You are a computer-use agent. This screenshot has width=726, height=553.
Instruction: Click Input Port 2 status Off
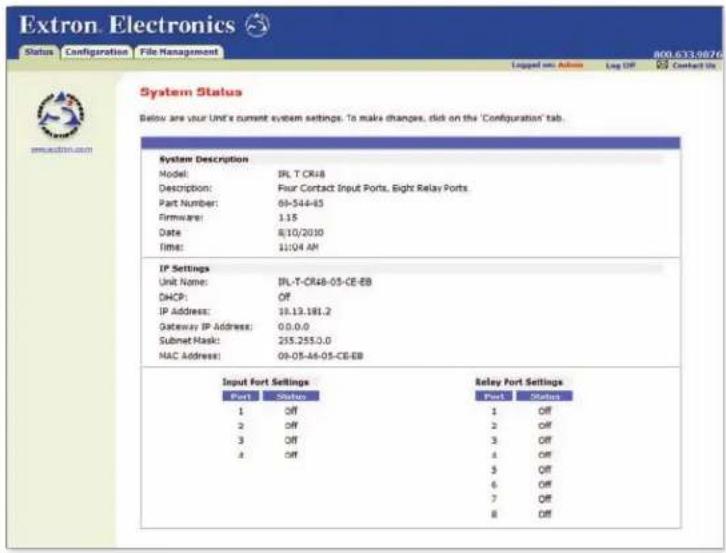291,426
